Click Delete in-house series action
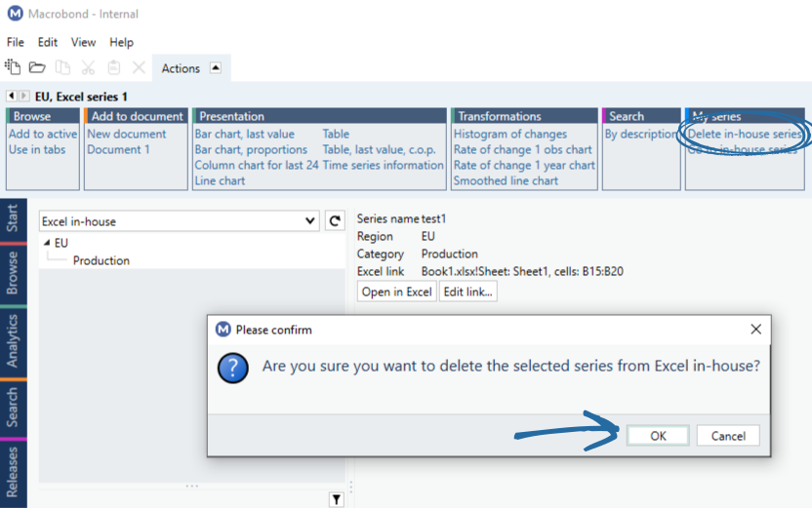The height and width of the screenshot is (508, 812). [x=744, y=134]
